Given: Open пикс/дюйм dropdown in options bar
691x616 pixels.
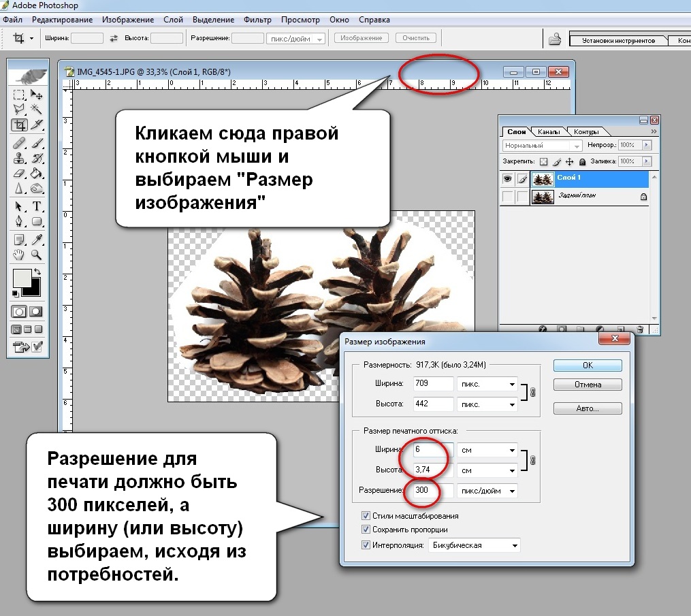Looking at the screenshot, I should pos(295,39).
